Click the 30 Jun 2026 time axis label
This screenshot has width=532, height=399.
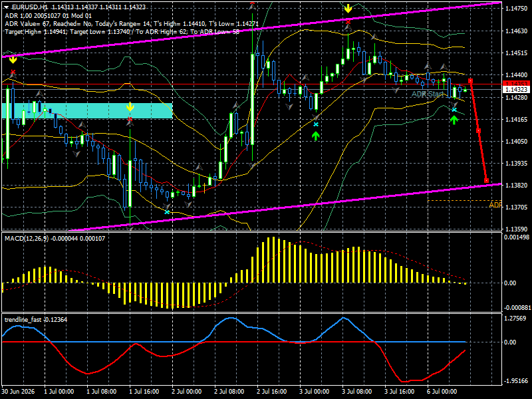(18, 392)
